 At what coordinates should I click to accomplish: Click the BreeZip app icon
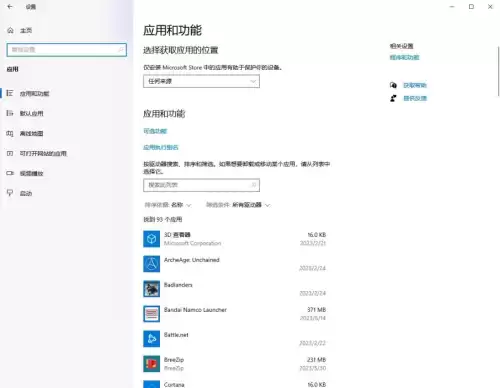coord(151,364)
